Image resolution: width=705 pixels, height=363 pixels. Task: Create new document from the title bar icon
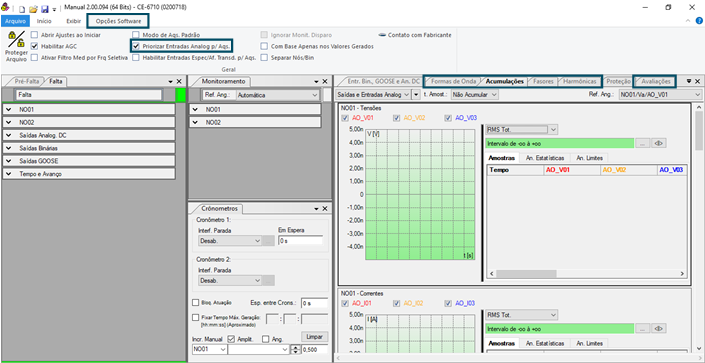click(x=22, y=9)
